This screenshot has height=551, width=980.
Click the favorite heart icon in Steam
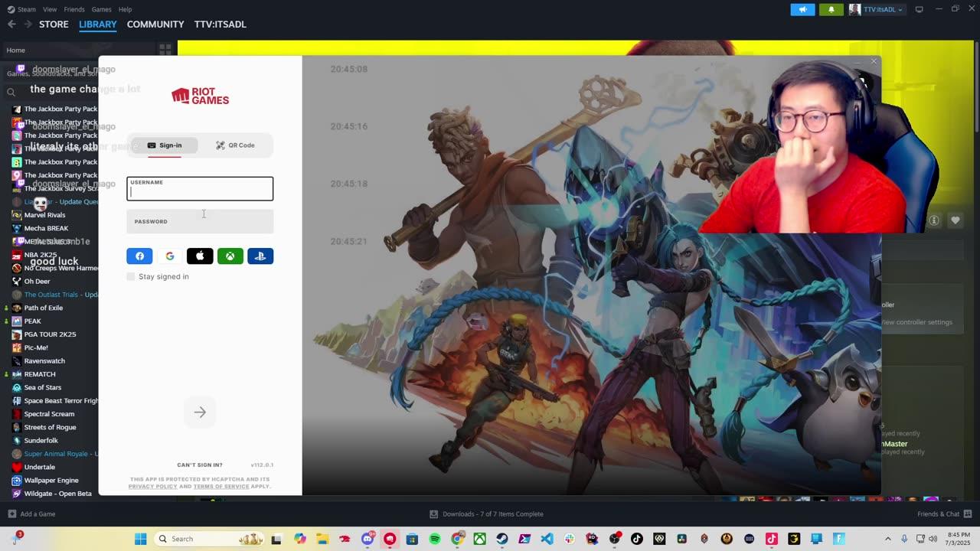955,220
